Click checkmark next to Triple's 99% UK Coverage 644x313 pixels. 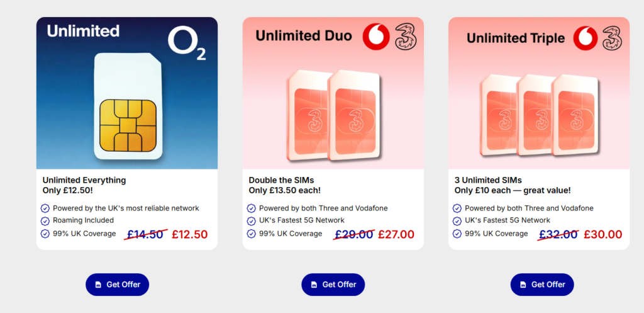[457, 234]
